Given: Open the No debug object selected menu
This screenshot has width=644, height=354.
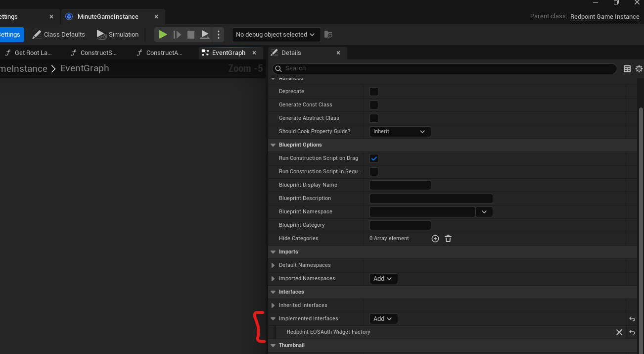Looking at the screenshot, I should point(276,34).
